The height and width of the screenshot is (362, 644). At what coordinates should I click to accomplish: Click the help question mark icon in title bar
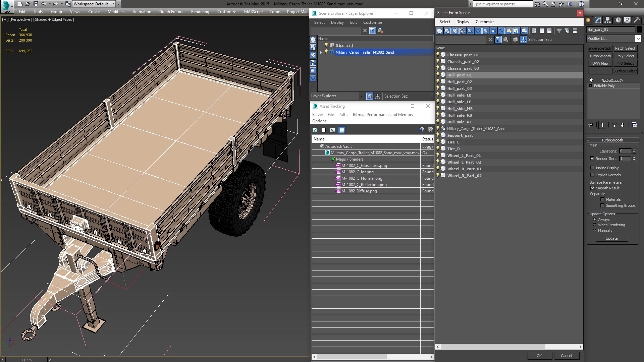click(581, 4)
